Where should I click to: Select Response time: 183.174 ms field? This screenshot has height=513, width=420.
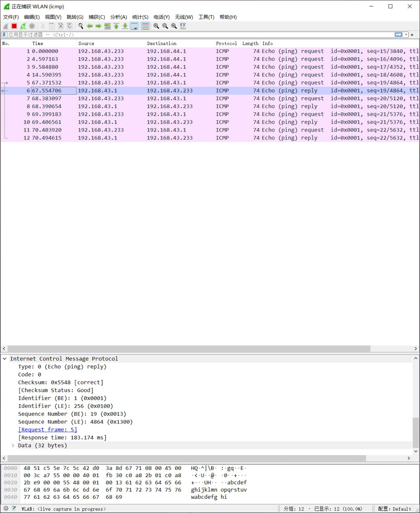coord(62,438)
